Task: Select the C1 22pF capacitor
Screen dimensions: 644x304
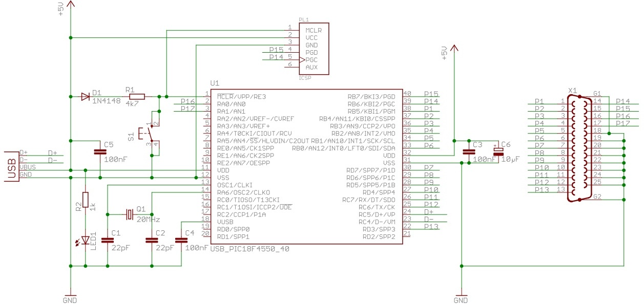Action: (x=108, y=240)
